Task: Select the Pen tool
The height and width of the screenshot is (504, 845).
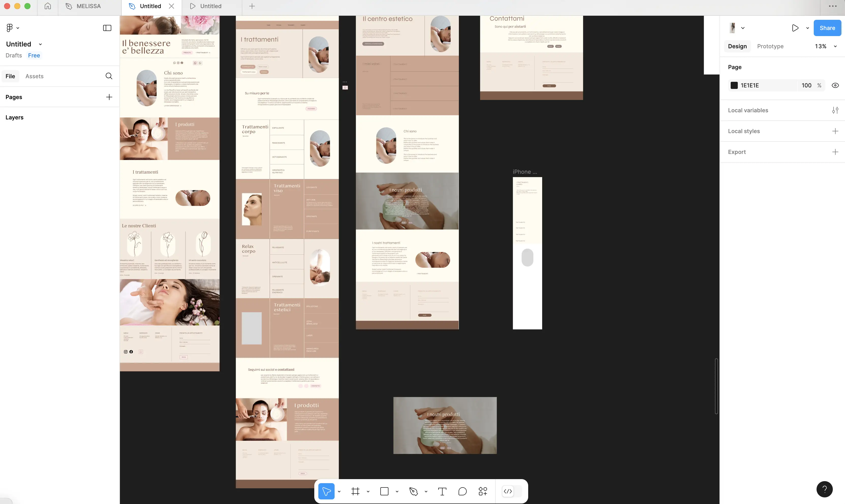Action: point(413,491)
